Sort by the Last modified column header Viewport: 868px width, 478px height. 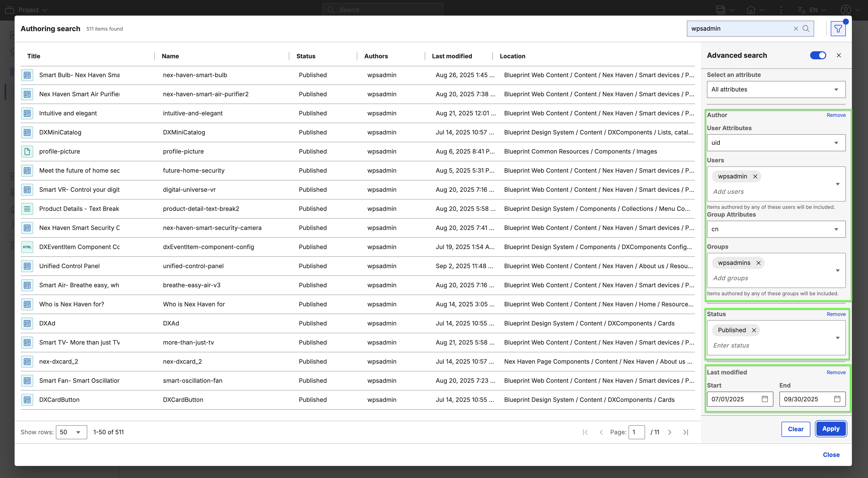click(452, 56)
